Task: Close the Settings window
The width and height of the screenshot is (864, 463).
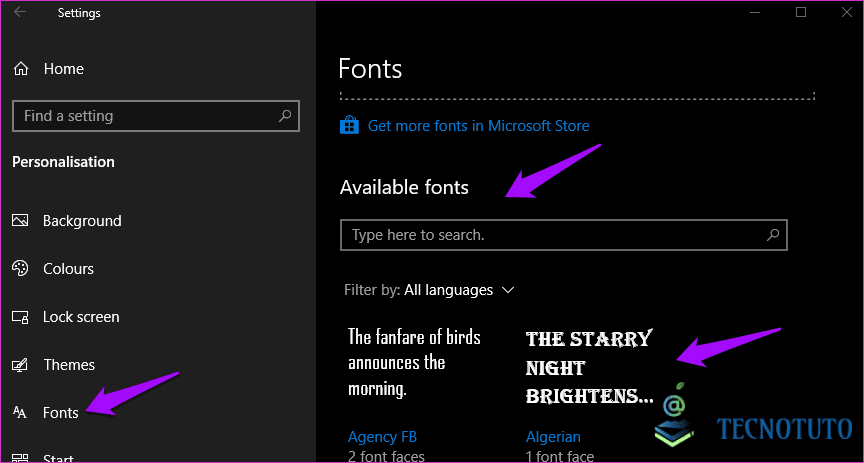Action: point(847,12)
